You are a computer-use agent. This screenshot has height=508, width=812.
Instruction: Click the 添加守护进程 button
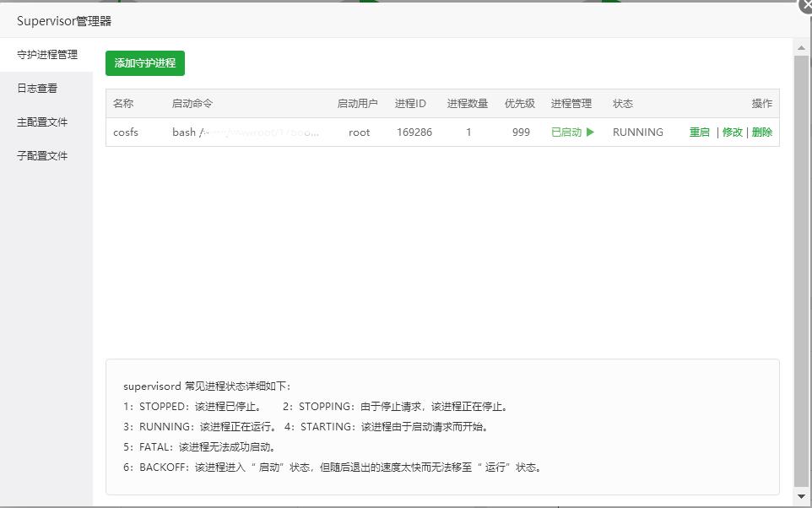point(145,63)
